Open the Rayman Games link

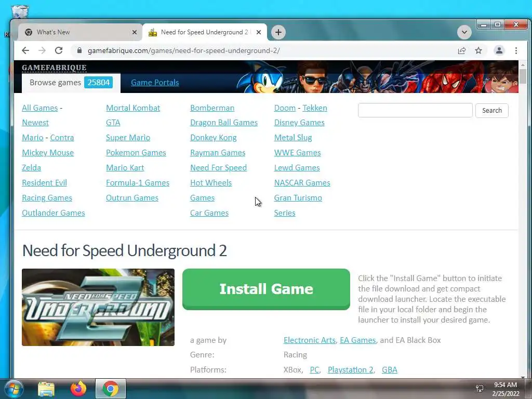pos(218,153)
